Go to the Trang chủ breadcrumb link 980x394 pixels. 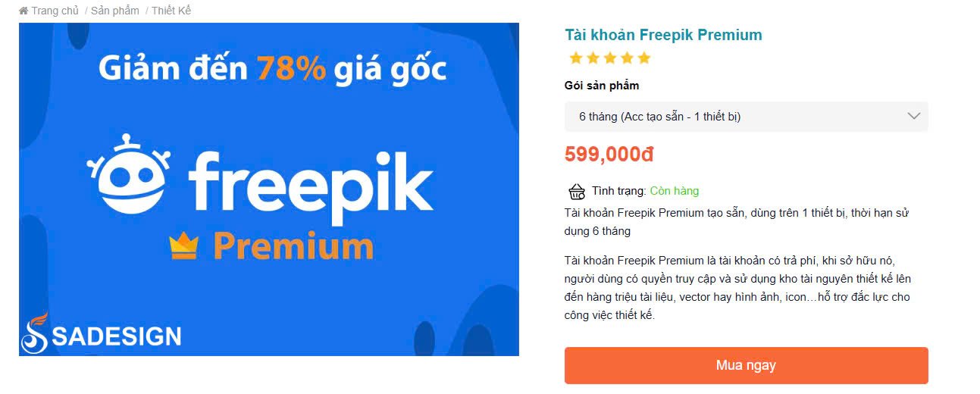click(x=55, y=11)
